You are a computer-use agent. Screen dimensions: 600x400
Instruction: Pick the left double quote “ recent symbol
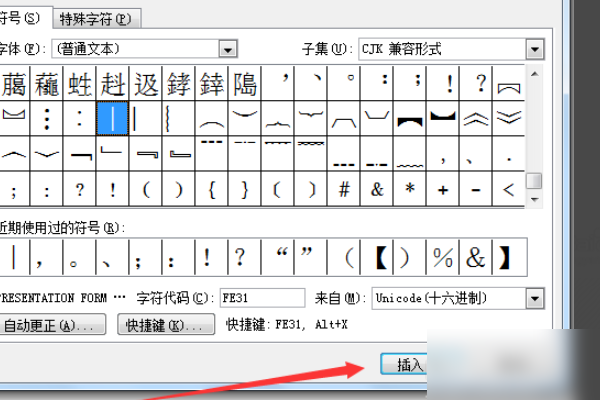(x=278, y=257)
